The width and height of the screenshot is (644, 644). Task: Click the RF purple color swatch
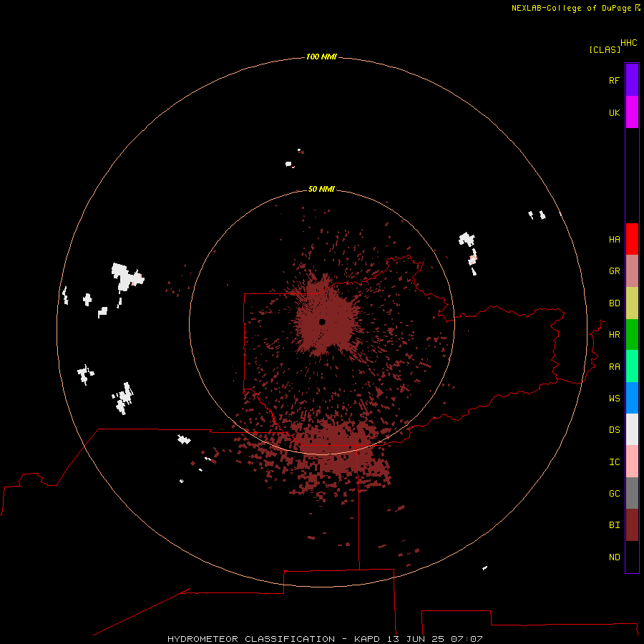pos(632,80)
